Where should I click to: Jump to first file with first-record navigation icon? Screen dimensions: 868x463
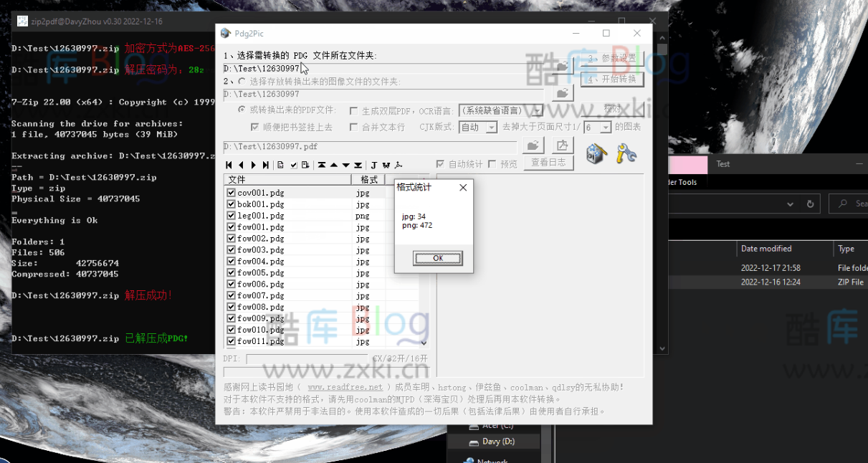coord(228,165)
